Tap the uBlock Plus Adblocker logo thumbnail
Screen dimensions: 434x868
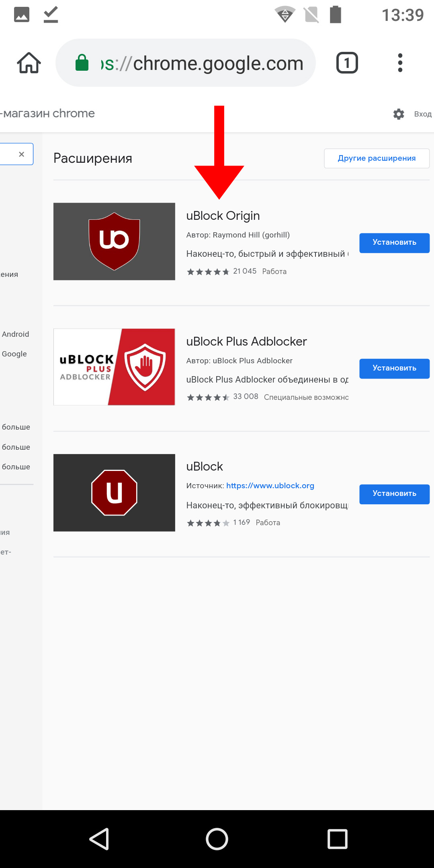click(x=114, y=367)
